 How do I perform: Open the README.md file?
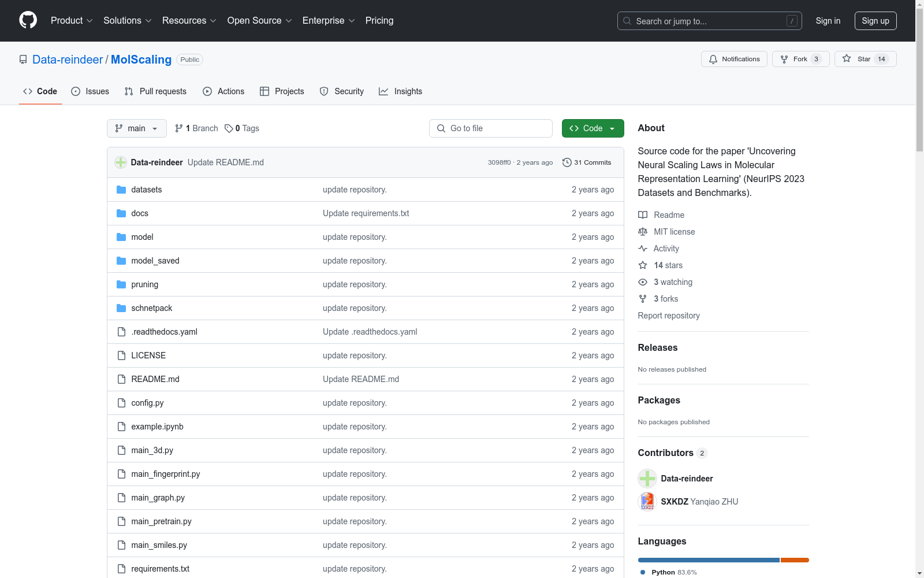155,379
